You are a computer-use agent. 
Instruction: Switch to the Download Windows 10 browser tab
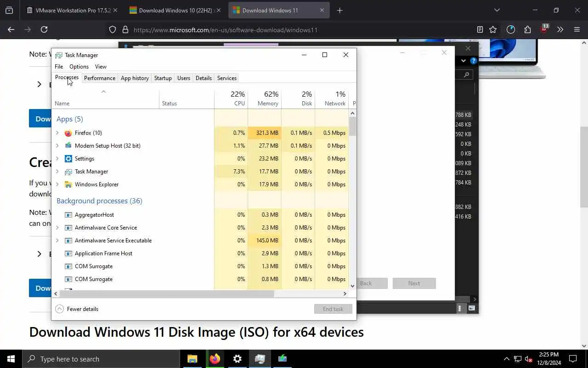point(175,10)
